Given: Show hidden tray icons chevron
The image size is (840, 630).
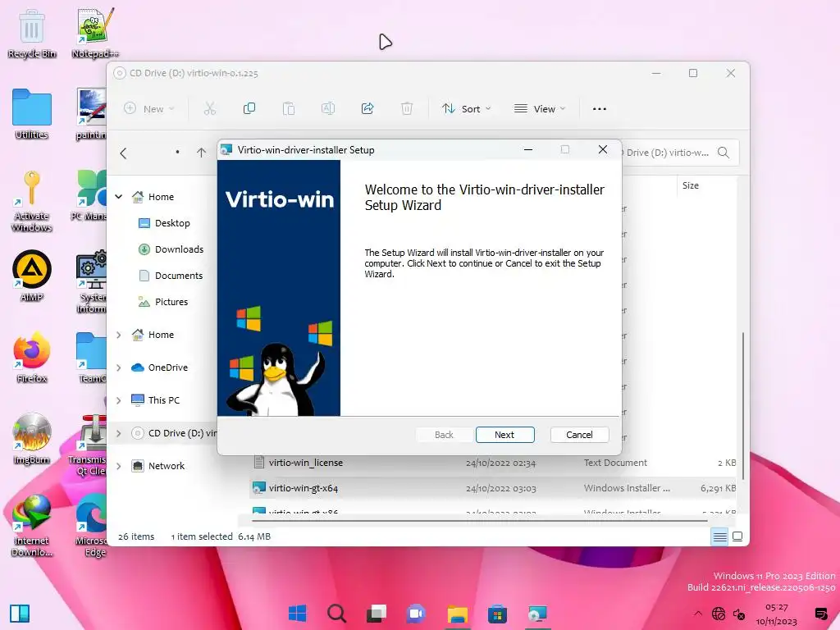Looking at the screenshot, I should tap(697, 614).
